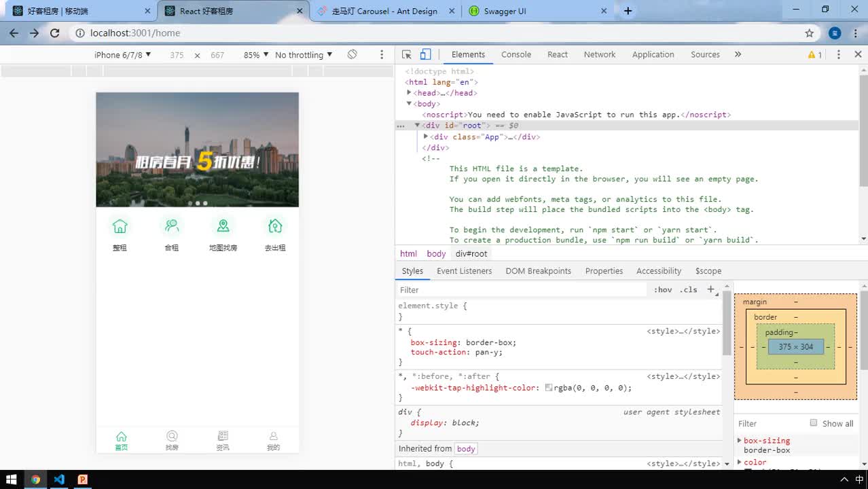Image resolution: width=868 pixels, height=489 pixels.
Task: Click the browser back arrow
Action: pyautogui.click(x=14, y=33)
